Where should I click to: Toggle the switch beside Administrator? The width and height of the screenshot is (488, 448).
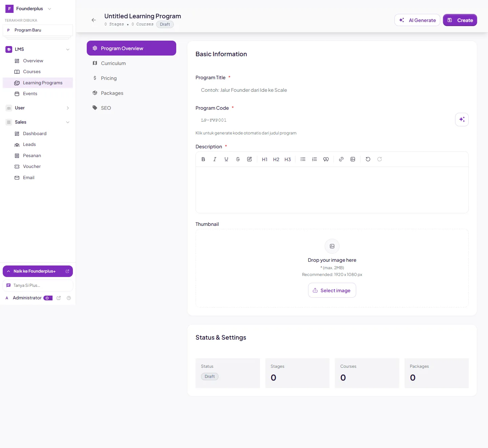[48, 298]
